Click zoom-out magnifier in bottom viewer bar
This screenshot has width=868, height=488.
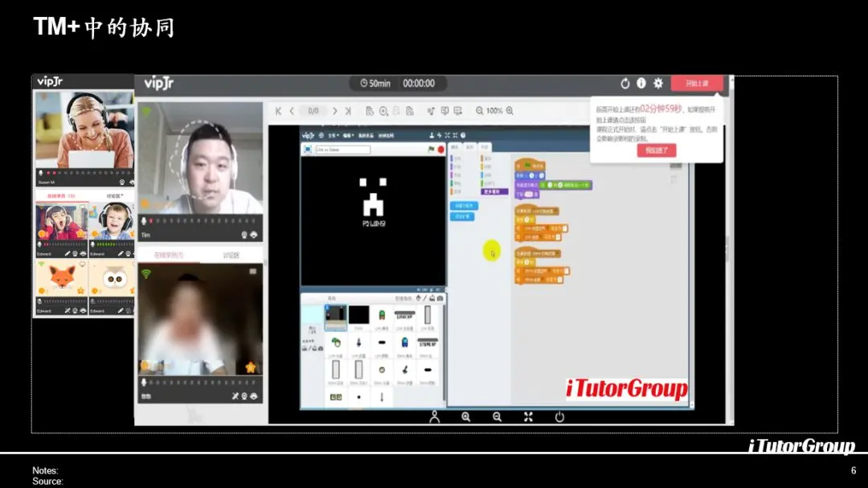(x=497, y=416)
